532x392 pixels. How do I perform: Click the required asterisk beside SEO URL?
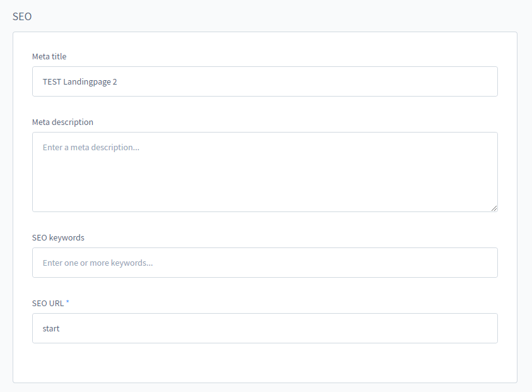point(68,303)
